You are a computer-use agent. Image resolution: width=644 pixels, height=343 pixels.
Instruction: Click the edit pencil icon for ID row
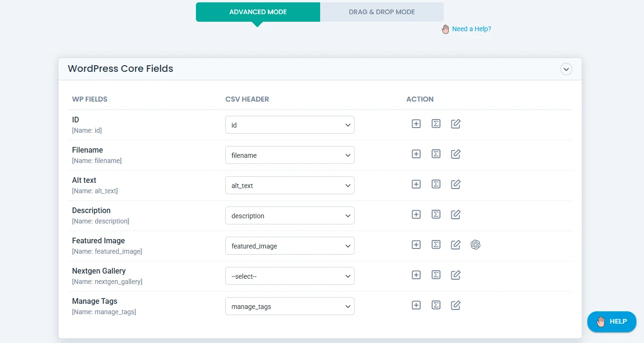[x=456, y=124]
